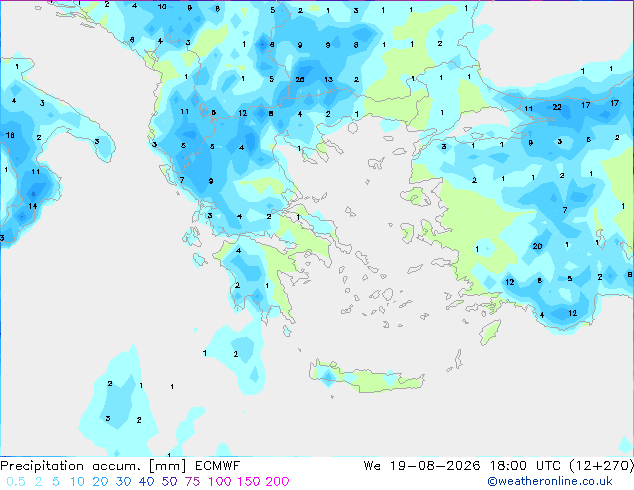Select the 2 mm legend value
This screenshot has height=490, width=634.
[38, 482]
